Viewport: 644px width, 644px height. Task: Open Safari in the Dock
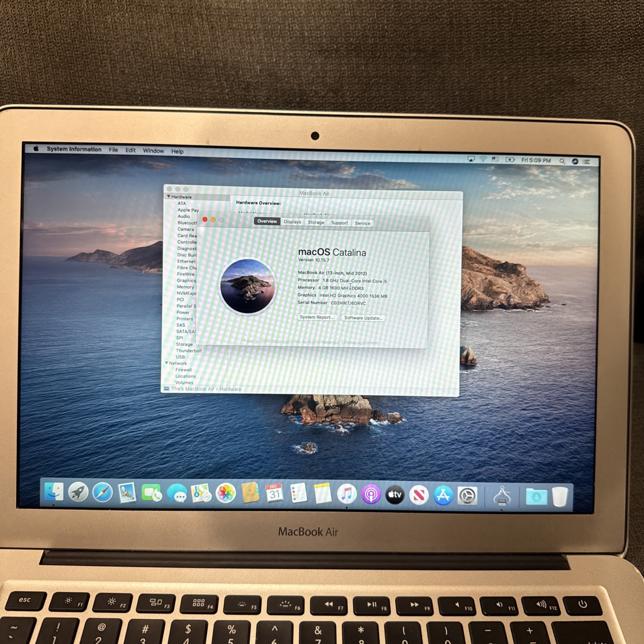click(103, 493)
